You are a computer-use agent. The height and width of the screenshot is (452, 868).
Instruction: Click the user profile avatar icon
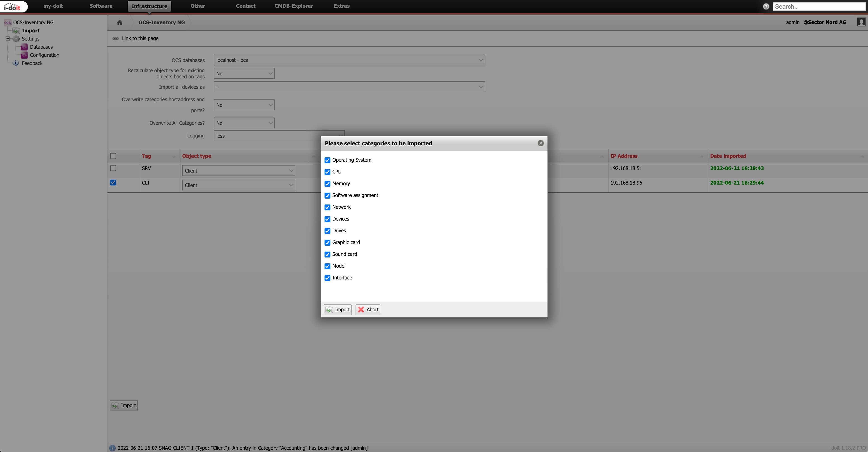point(861,22)
